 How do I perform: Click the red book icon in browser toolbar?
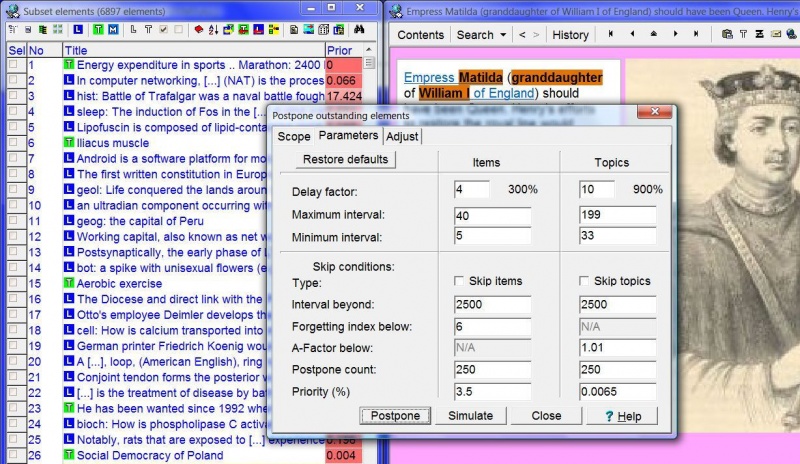(198, 30)
